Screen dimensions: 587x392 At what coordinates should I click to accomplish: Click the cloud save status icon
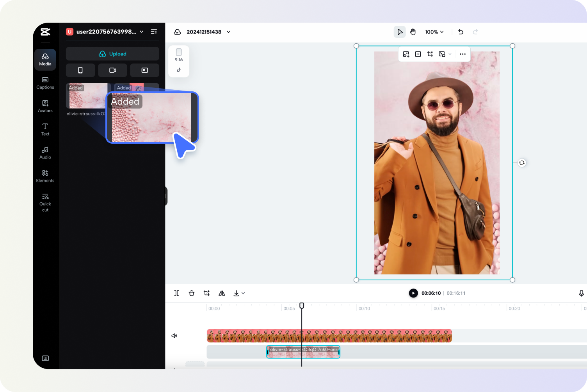178,32
